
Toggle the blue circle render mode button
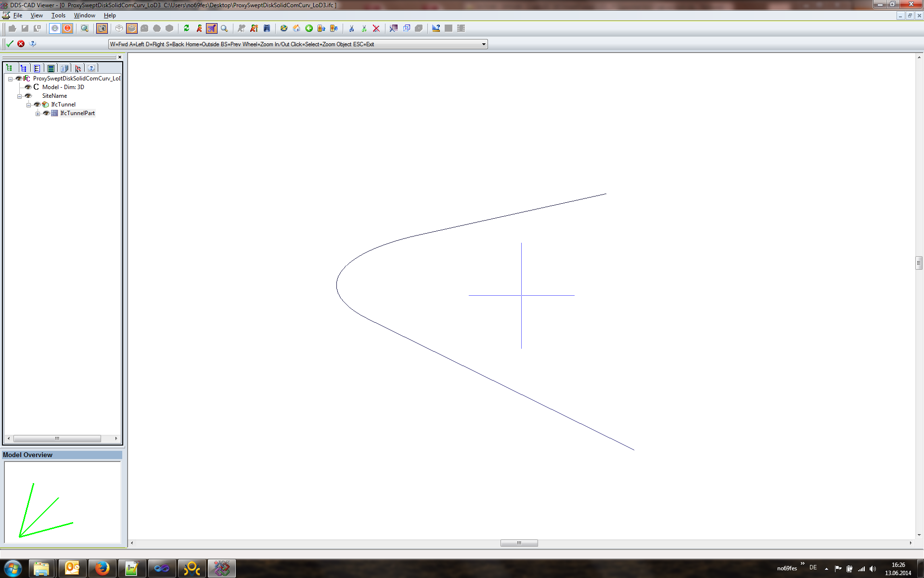coord(55,28)
